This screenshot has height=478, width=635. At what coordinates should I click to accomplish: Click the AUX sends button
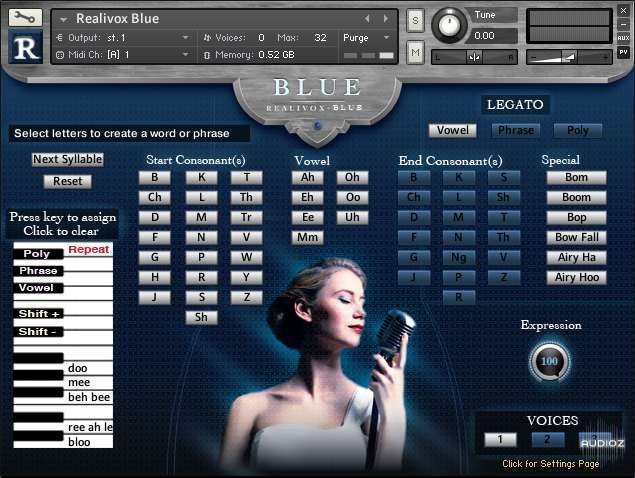[623, 38]
